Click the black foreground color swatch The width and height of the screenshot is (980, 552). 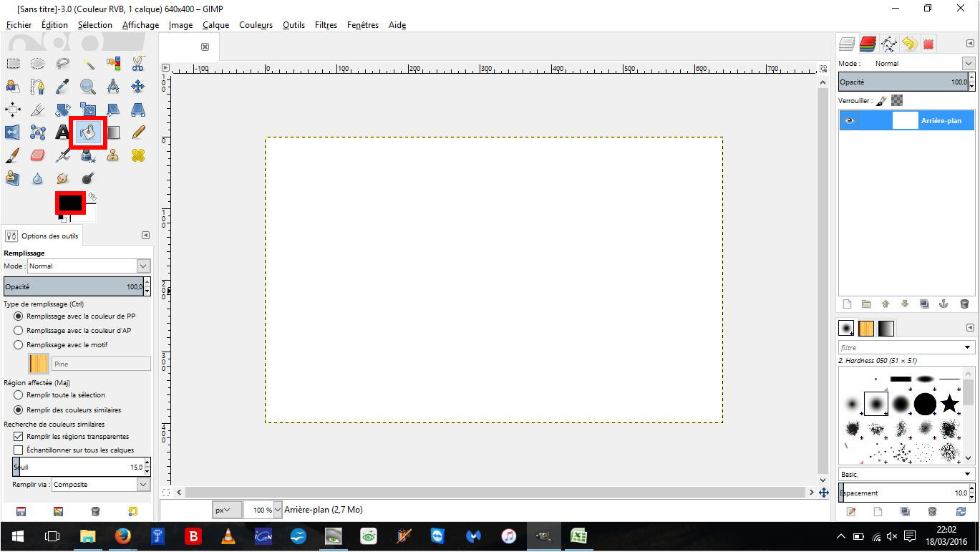[x=70, y=203]
